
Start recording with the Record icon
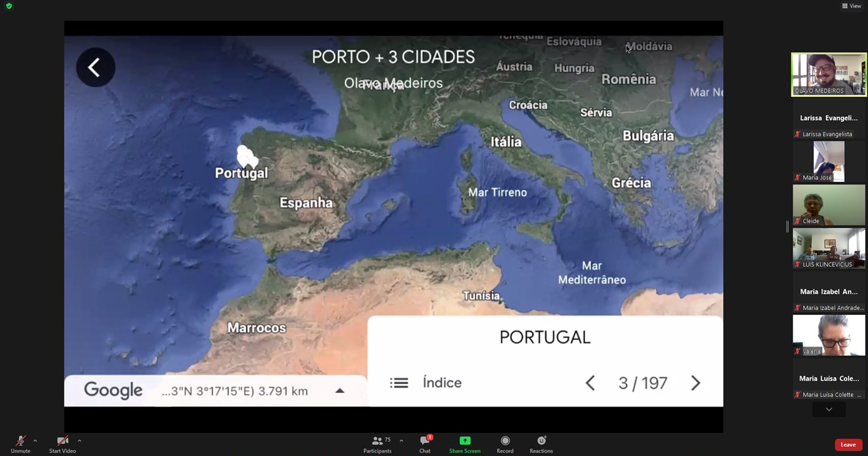[x=505, y=441]
